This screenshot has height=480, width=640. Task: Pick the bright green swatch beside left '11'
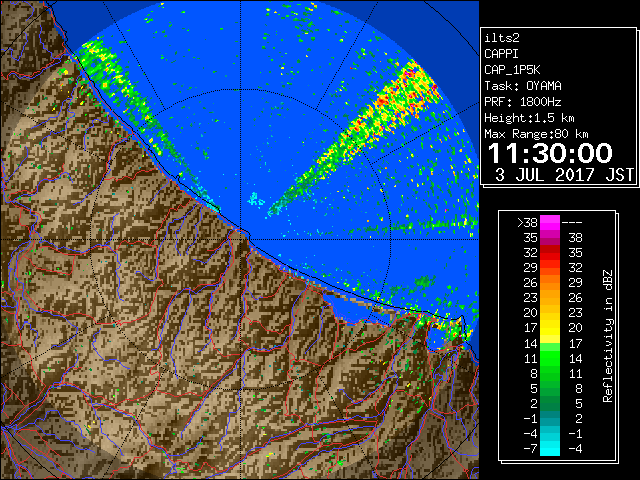point(550,358)
